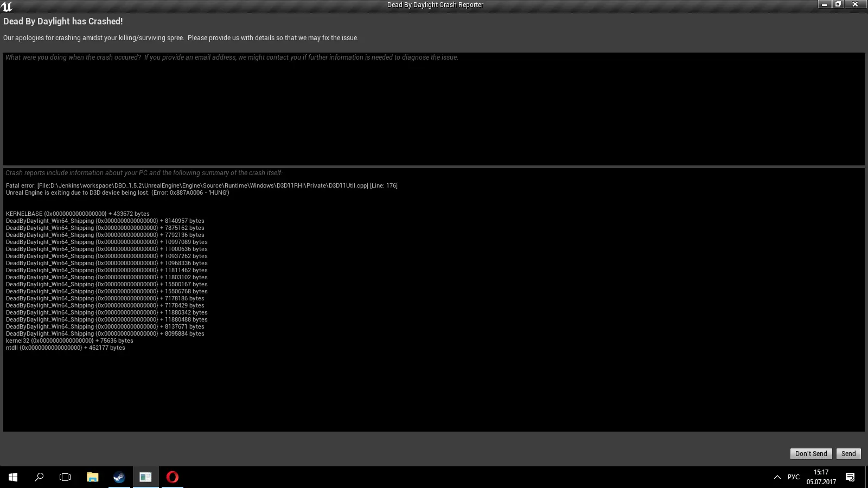Open File Explorer from taskbar

click(x=92, y=477)
